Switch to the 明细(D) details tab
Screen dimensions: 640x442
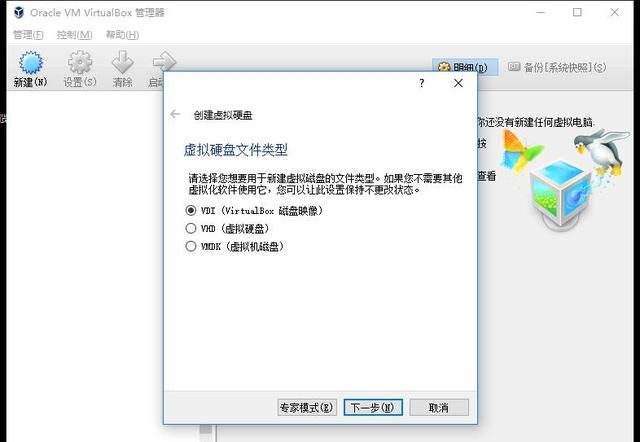click(x=465, y=67)
